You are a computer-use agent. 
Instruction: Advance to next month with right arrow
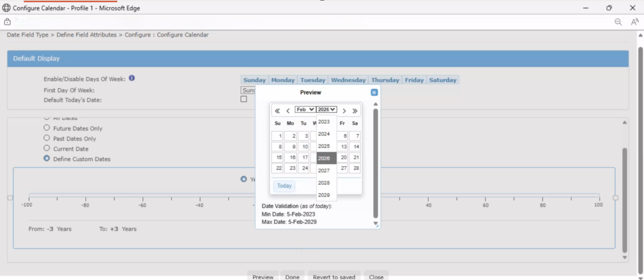coord(344,111)
